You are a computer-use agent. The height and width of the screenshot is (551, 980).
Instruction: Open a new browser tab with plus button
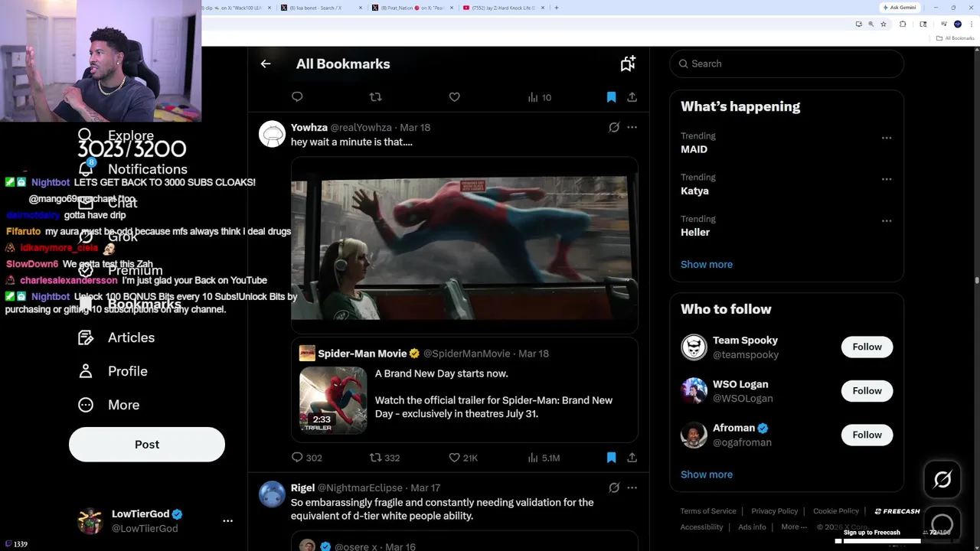(557, 8)
